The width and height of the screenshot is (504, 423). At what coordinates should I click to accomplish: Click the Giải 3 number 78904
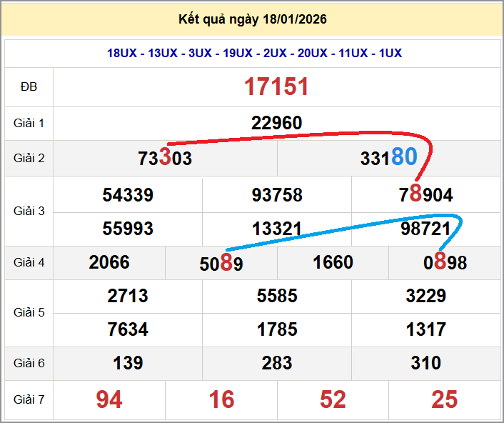tap(426, 195)
